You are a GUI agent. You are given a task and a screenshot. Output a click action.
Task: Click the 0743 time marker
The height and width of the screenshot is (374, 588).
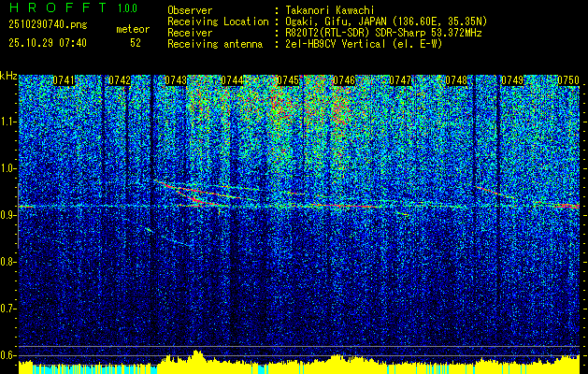(176, 81)
